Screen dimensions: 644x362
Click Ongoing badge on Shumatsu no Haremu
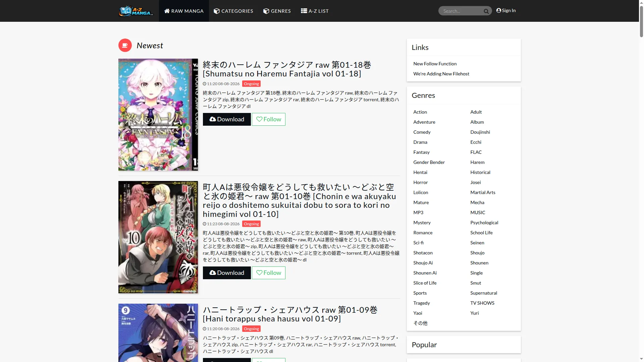point(251,84)
